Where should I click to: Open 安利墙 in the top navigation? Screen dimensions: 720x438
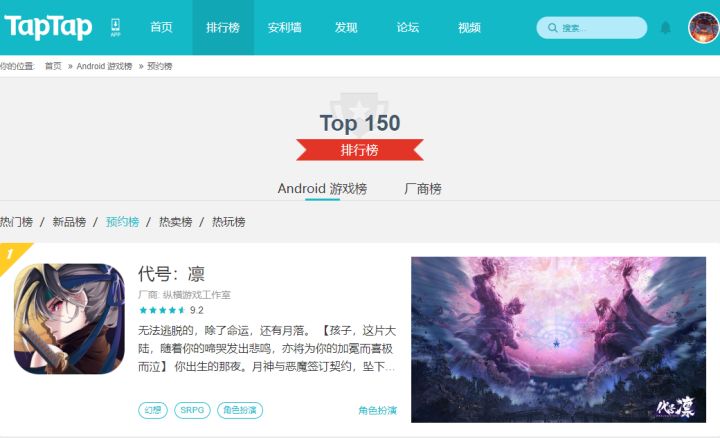[285, 28]
